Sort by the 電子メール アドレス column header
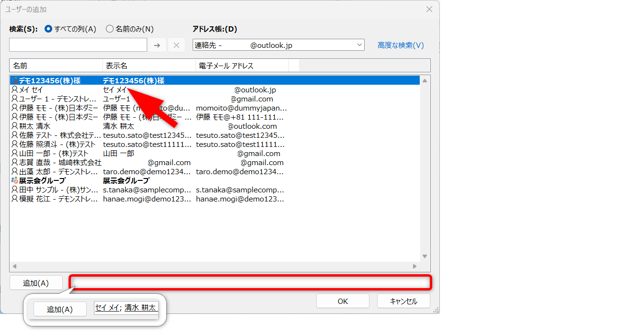Screen dimensions: 644x335 (242, 66)
